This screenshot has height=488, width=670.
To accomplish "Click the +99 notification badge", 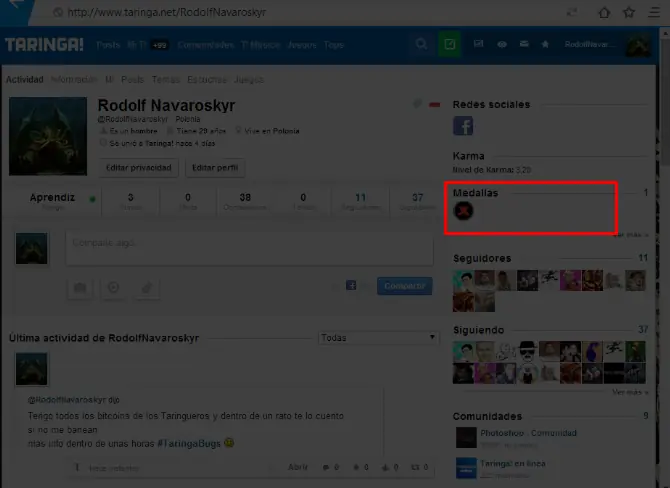I will pos(160,45).
